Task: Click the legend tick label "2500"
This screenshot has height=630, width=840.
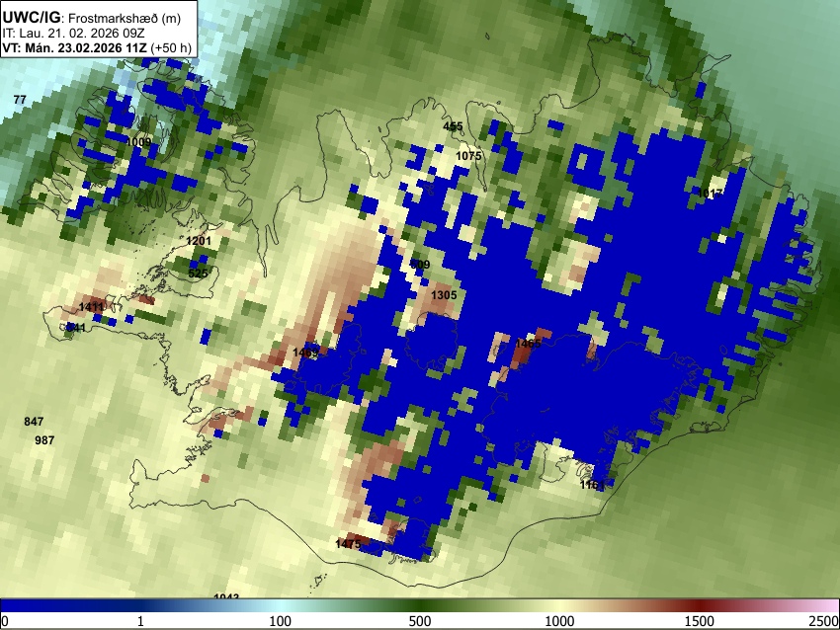Action: pos(824,621)
